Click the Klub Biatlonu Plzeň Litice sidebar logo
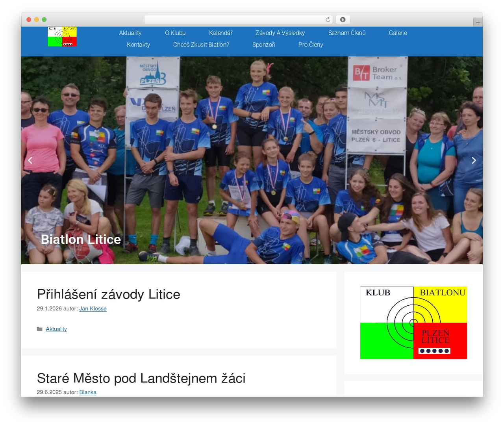The height and width of the screenshot is (427, 504). coord(413,323)
